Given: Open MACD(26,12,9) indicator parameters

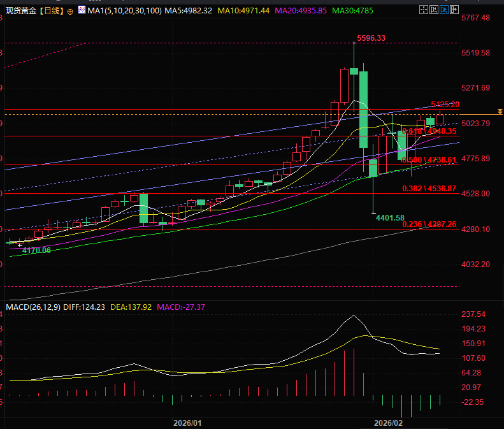Looking at the screenshot, I should (x=31, y=307).
